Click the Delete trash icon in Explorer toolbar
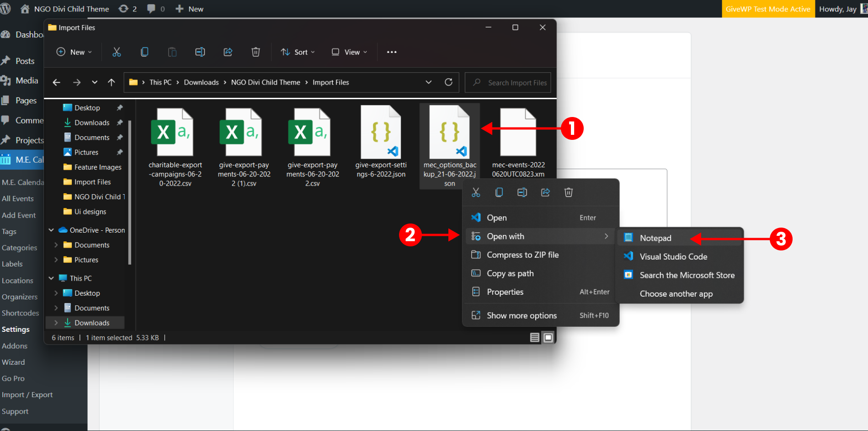The image size is (868, 431). click(x=256, y=52)
